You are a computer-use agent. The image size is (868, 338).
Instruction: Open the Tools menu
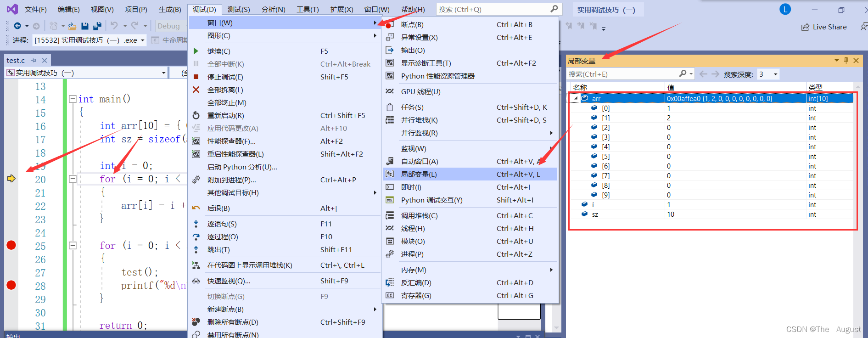[308, 9]
